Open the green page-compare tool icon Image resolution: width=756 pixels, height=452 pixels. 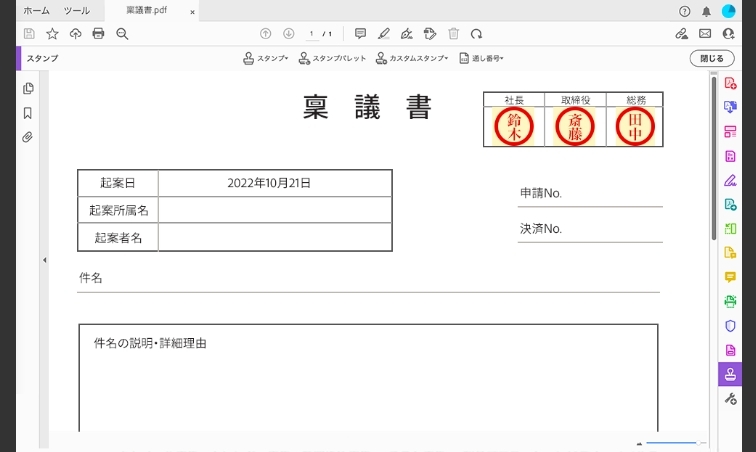coord(730,229)
